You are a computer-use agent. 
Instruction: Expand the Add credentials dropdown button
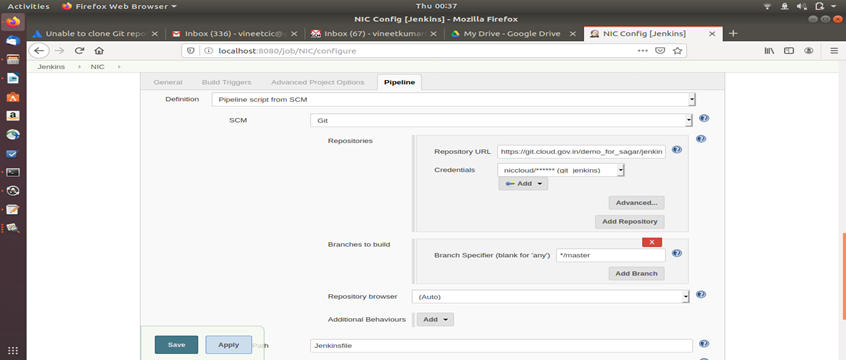point(523,184)
